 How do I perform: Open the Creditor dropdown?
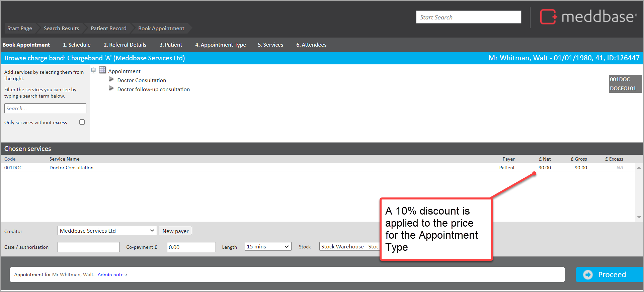[107, 231]
